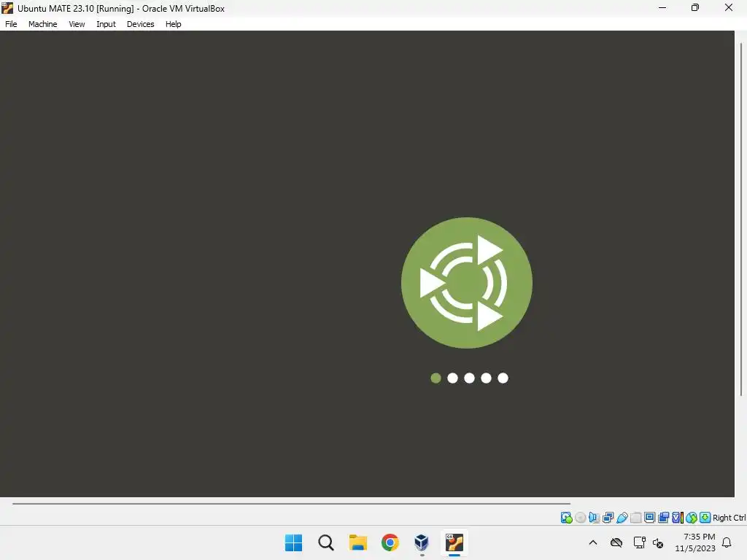The height and width of the screenshot is (560, 747).
Task: Open the Devices menu
Action: [141, 24]
